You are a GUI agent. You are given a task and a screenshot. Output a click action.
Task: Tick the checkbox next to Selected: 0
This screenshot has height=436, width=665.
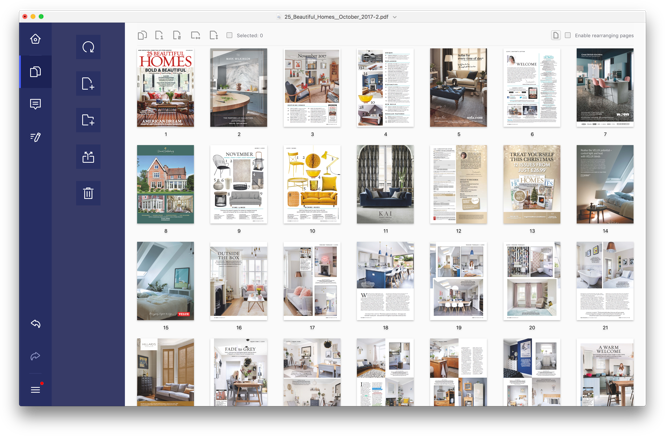click(x=229, y=35)
